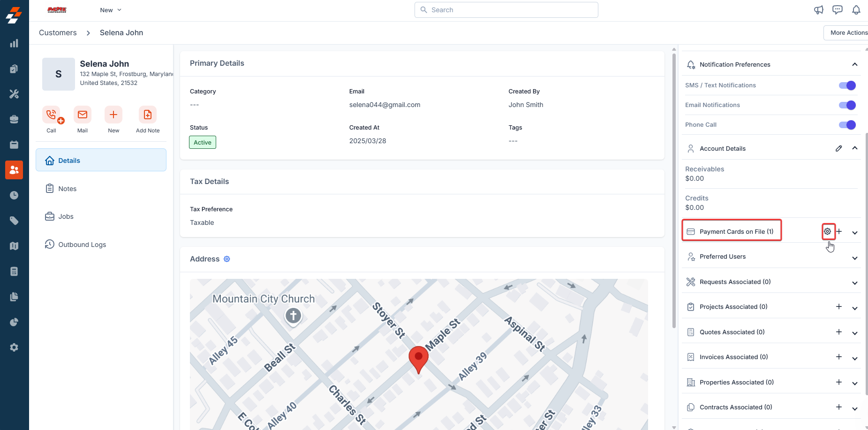This screenshot has height=430, width=868.
Task: Expand Projects Associated section
Action: [x=855, y=308]
